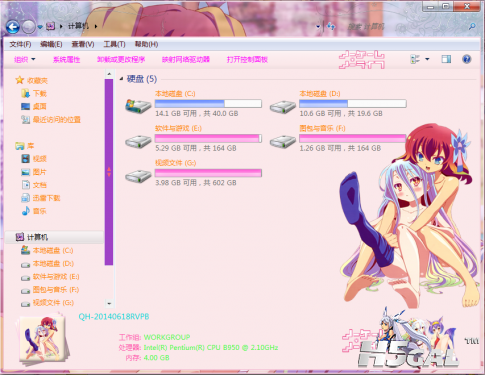Click the 软件与游戏 (E:) usage bar
485x375 pixels.
(x=208, y=138)
